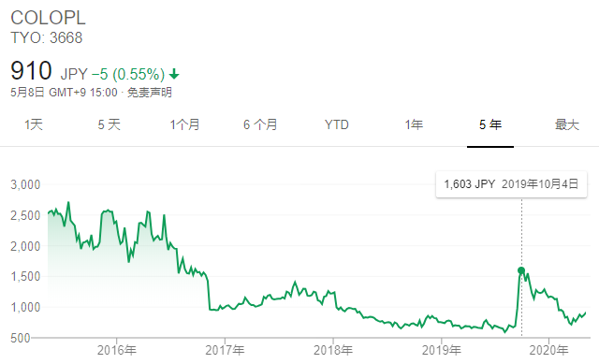Switch to the 1年 tab
The height and width of the screenshot is (364, 599).
pyautogui.click(x=414, y=124)
